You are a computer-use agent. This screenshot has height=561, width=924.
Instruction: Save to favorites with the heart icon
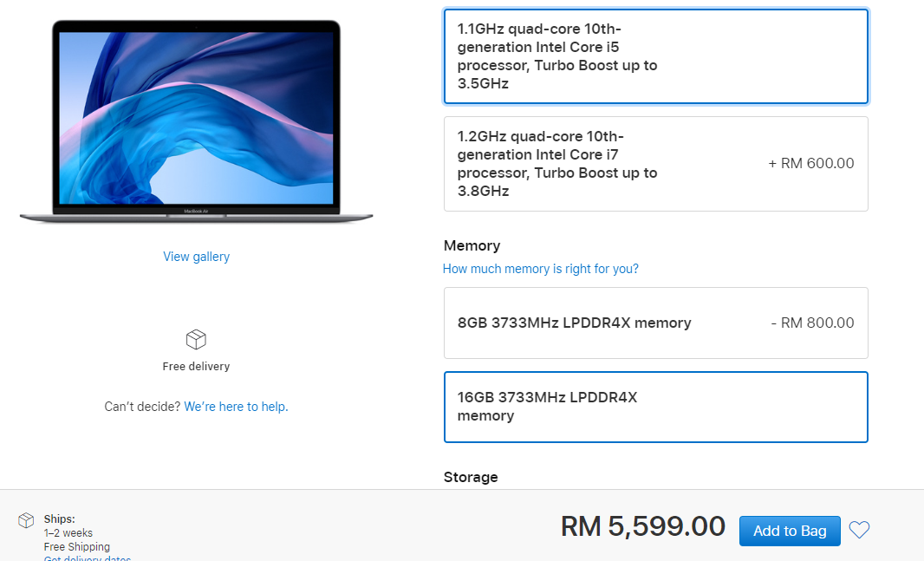859,530
